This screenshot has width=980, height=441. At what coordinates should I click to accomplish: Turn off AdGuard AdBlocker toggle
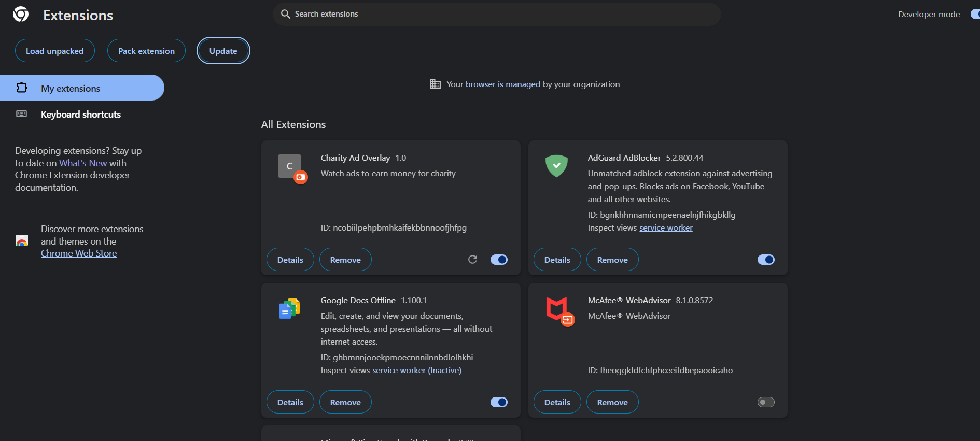766,260
